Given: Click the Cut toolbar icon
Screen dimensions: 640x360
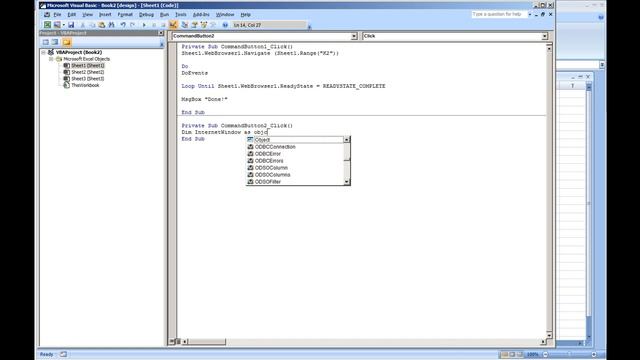Looking at the screenshot, I should point(82,25).
